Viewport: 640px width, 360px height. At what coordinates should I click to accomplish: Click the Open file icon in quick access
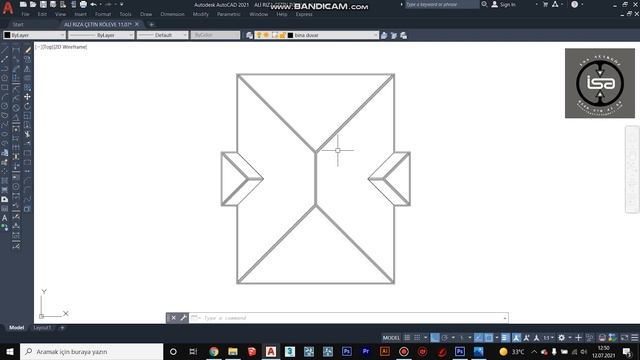[33, 4]
